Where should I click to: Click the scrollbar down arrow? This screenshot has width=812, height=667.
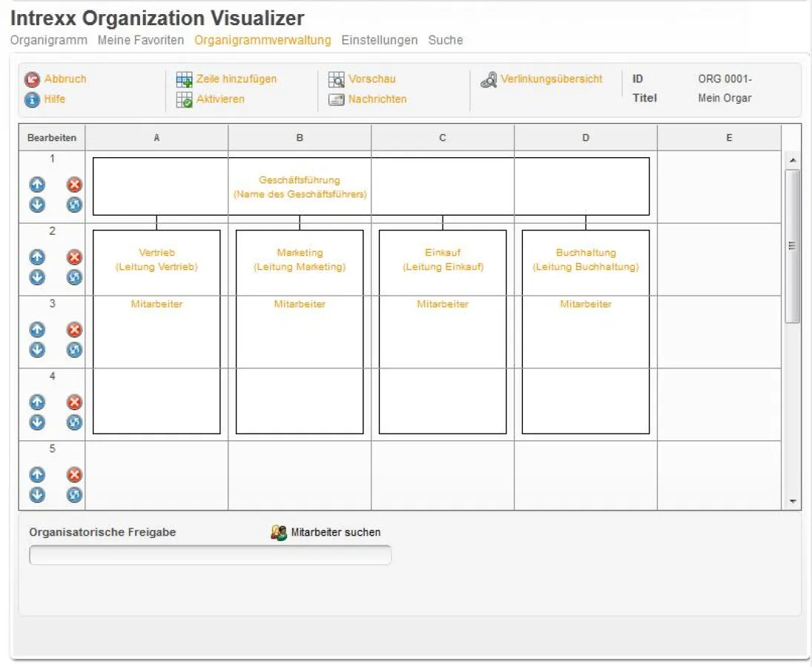(x=794, y=500)
